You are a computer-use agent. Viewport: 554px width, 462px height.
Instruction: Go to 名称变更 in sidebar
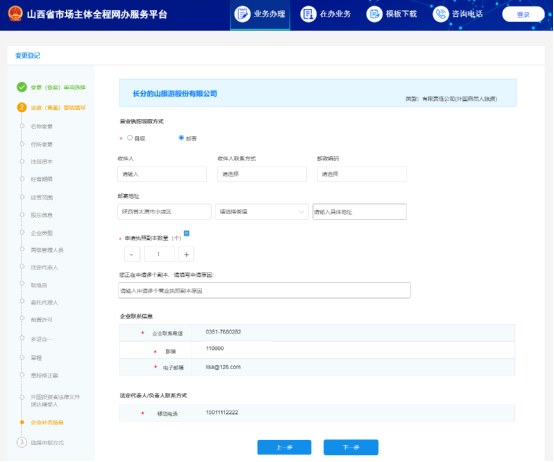tap(42, 126)
